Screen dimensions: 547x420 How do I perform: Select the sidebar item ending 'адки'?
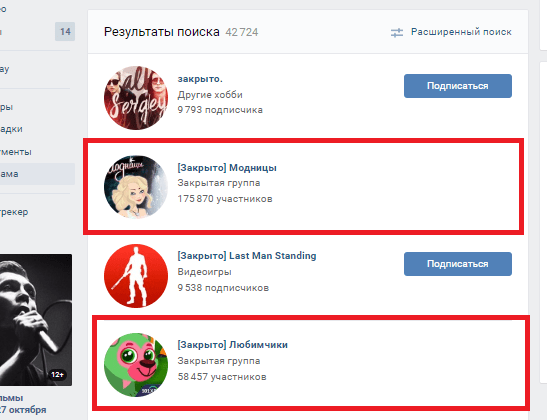[x=12, y=129]
